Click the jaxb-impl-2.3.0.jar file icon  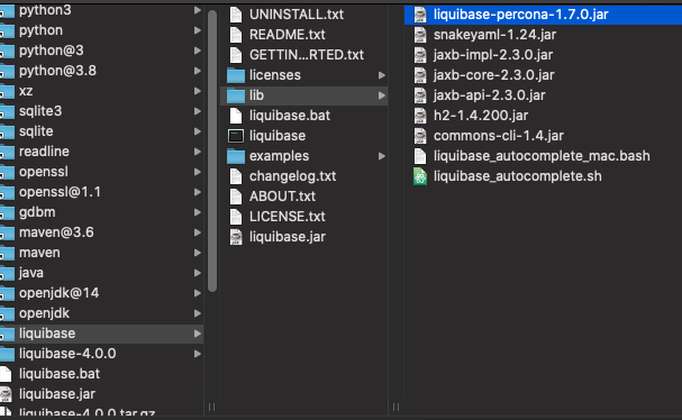pyautogui.click(x=420, y=55)
